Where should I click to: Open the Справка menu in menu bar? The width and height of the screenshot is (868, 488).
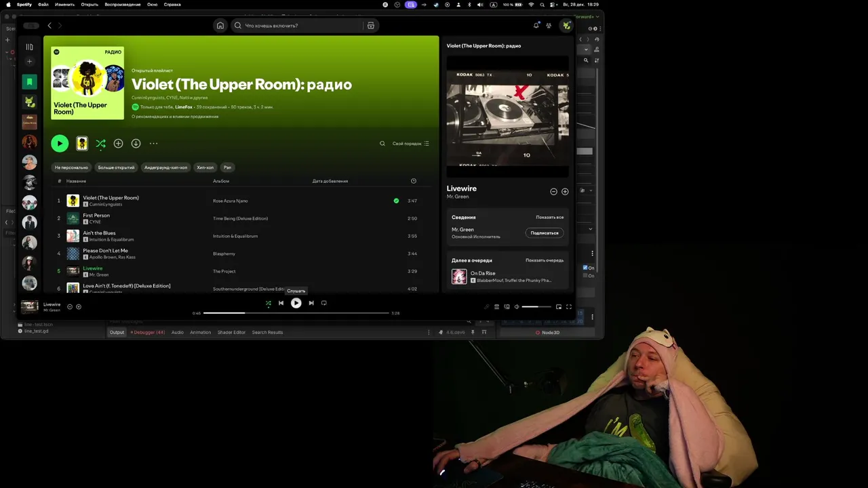pos(172,5)
